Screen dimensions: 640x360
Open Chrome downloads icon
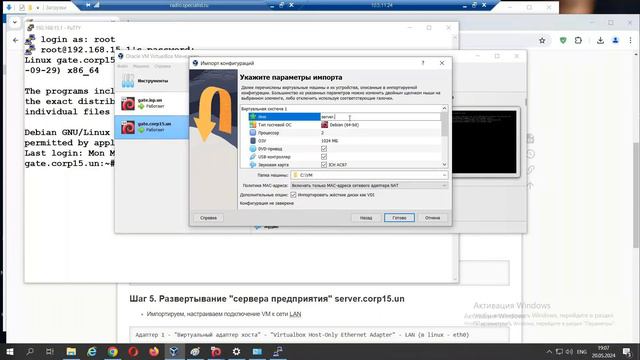coord(600,40)
